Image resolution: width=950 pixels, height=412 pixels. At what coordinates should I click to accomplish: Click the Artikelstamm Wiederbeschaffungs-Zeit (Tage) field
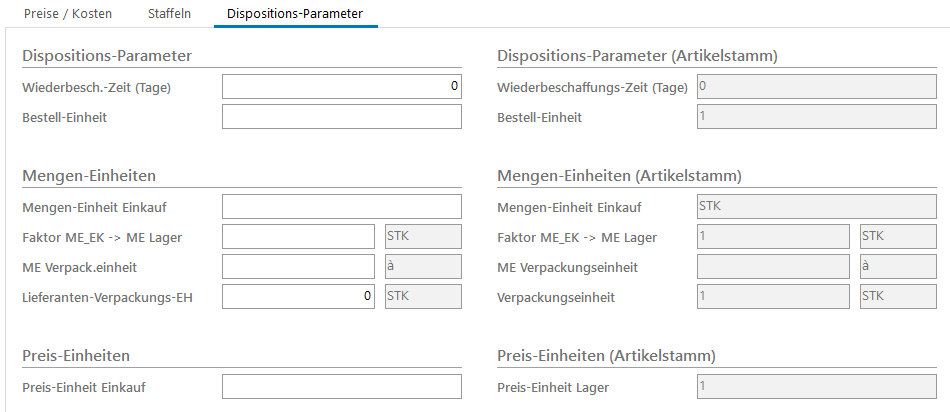coord(816,87)
